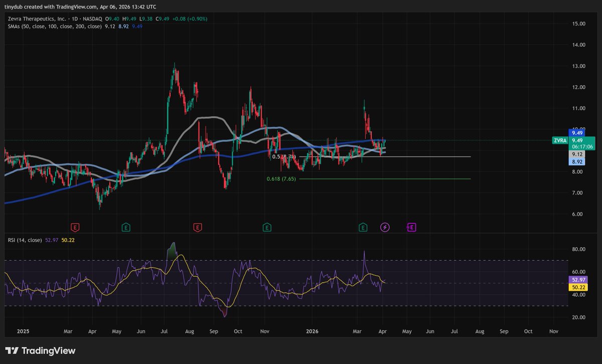The width and height of the screenshot is (602, 364).
Task: Click the O9.40 open value in header
Action: click(112, 19)
